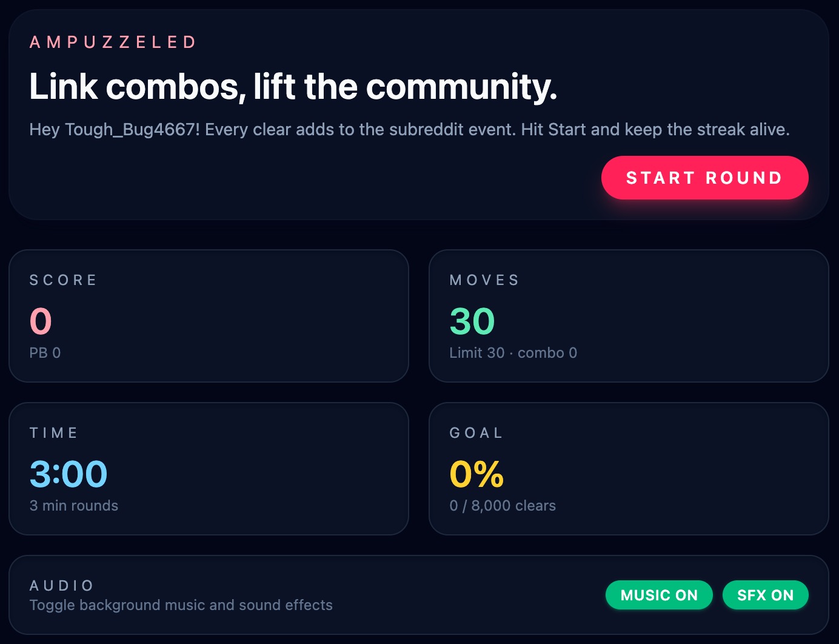This screenshot has width=839, height=644.
Task: Click the 0 / 8,000 clears text
Action: pos(503,505)
